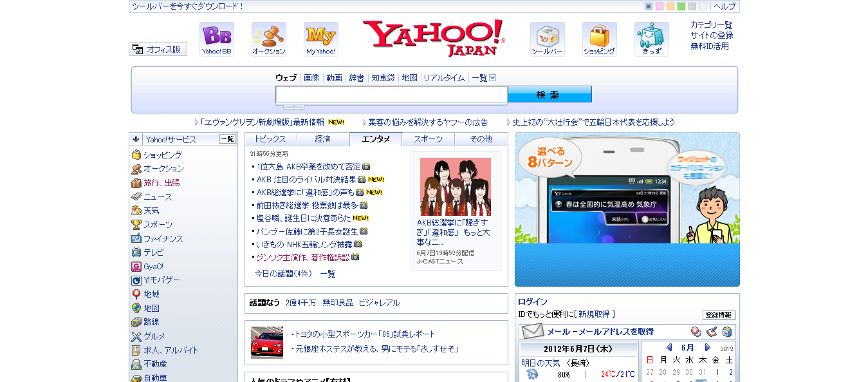Go to next month in calendar
868x382 pixels.
708,347
